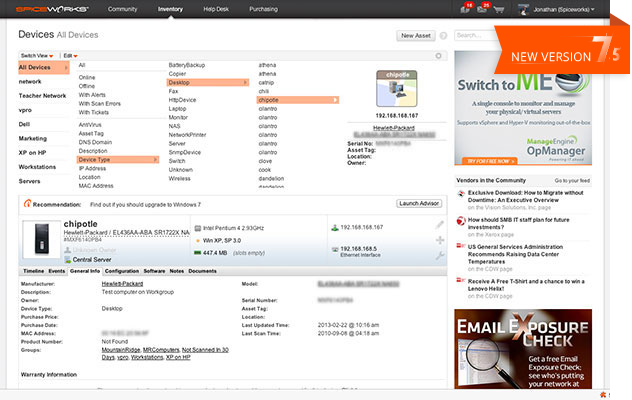Open the Jonathan (Spiceworks) account dropdown
The width and height of the screenshot is (632, 400).
(x=563, y=9)
